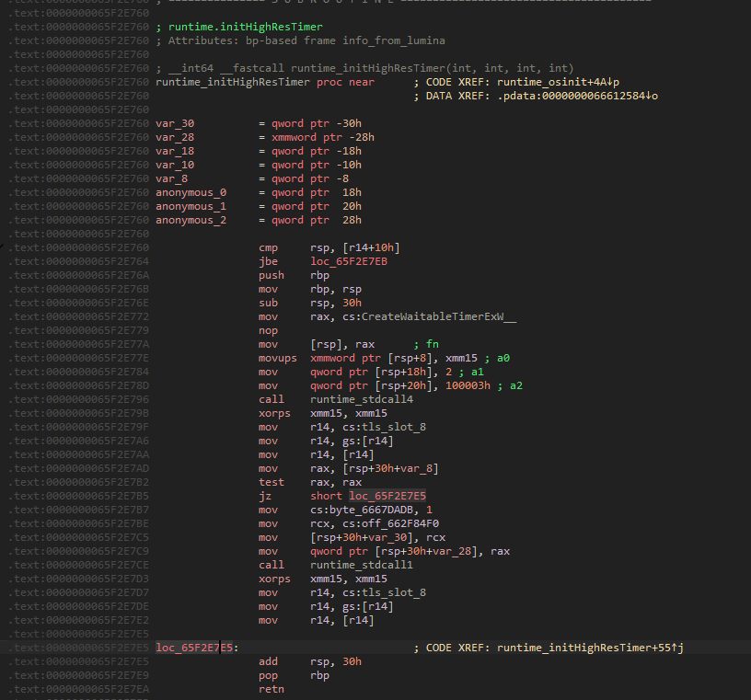
Task: Select the loc_65F2E7E5 label definition
Action: [x=194, y=648]
